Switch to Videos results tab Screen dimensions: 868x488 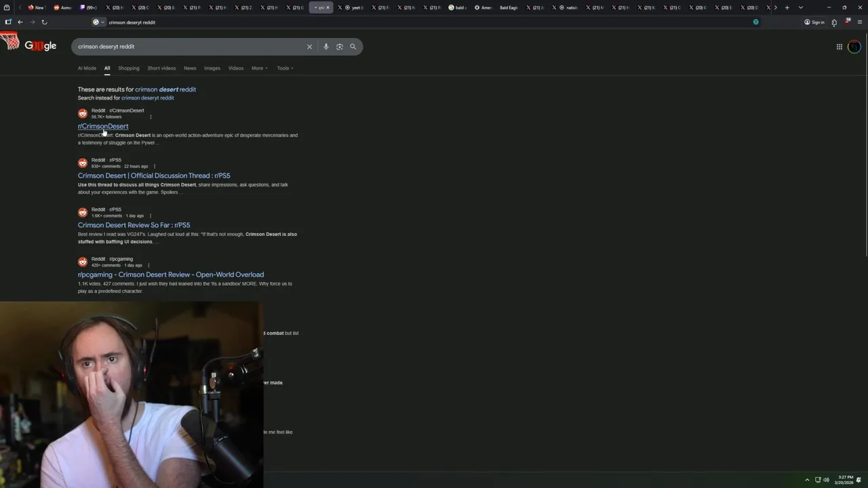(x=236, y=68)
